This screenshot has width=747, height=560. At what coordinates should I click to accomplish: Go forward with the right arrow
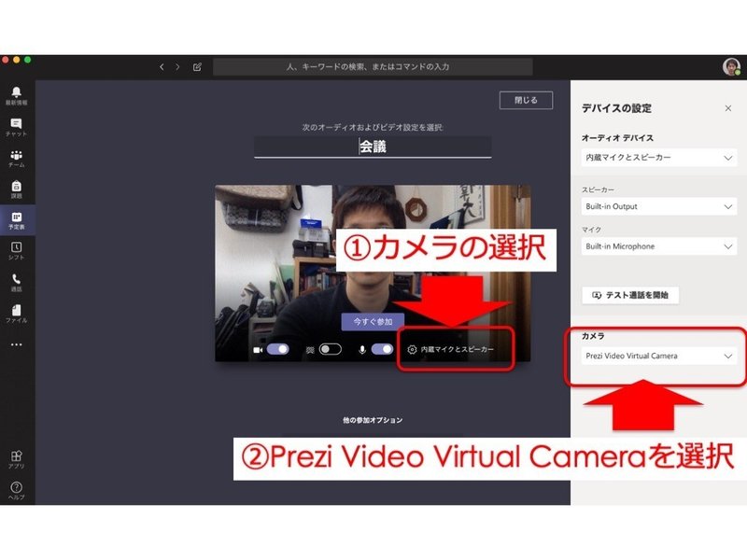(177, 67)
